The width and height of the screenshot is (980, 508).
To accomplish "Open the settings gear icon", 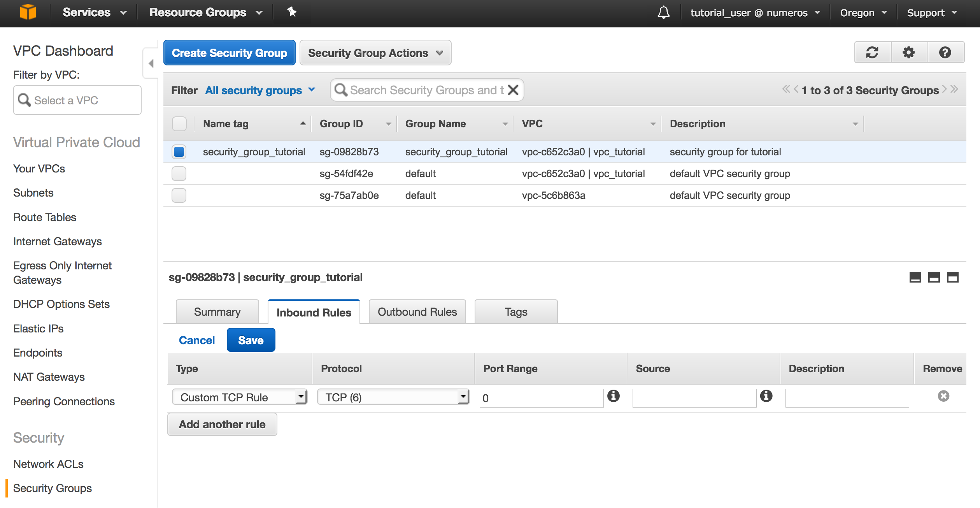I will click(x=909, y=53).
